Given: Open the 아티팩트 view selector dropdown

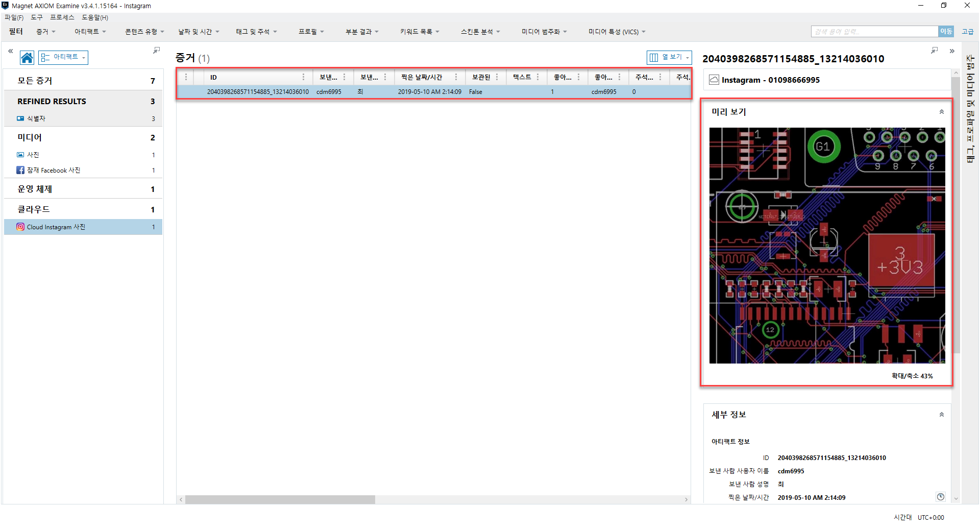Looking at the screenshot, I should pyautogui.click(x=63, y=58).
